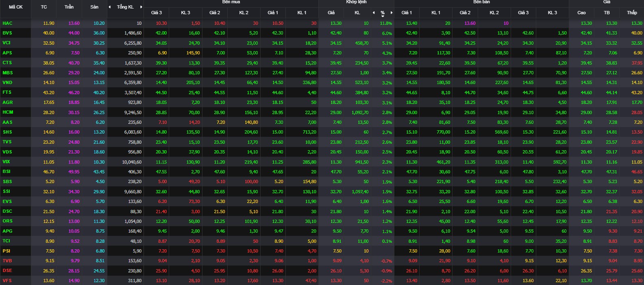Click the -0.9% change in DSE row
644x285 pixels.
[x=387, y=271]
